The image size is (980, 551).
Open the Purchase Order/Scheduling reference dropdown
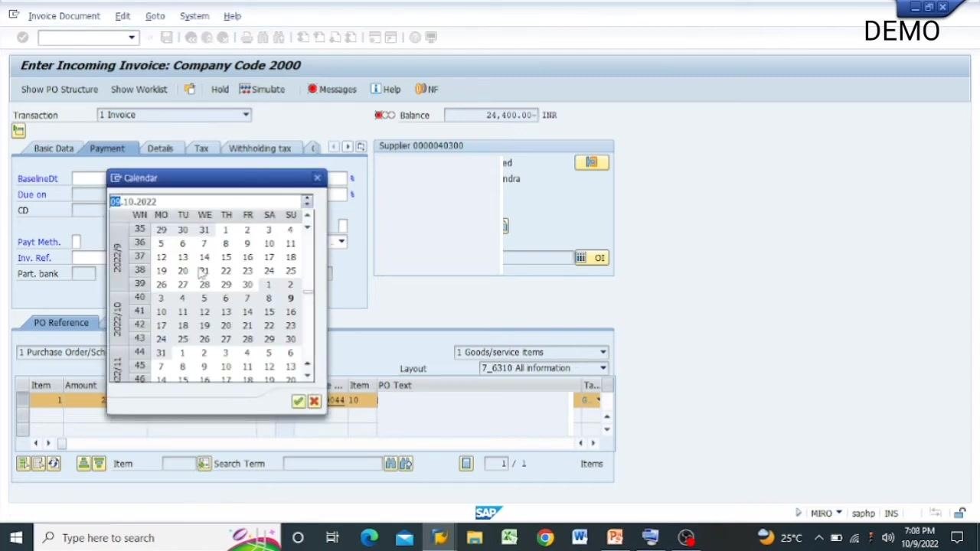coord(61,352)
